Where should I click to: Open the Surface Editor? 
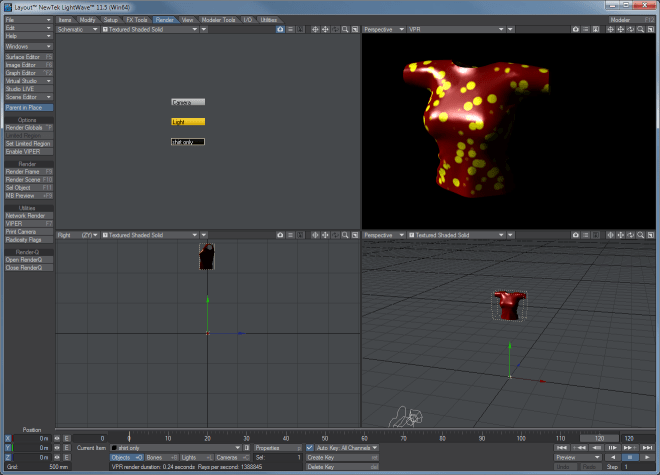coord(29,57)
